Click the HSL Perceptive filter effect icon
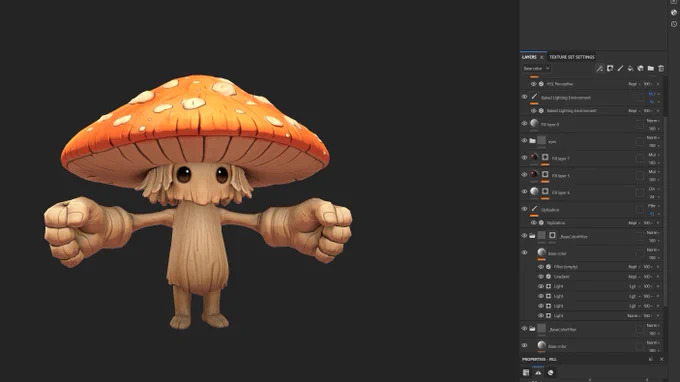Viewport: 680px width, 382px height. pyautogui.click(x=541, y=84)
